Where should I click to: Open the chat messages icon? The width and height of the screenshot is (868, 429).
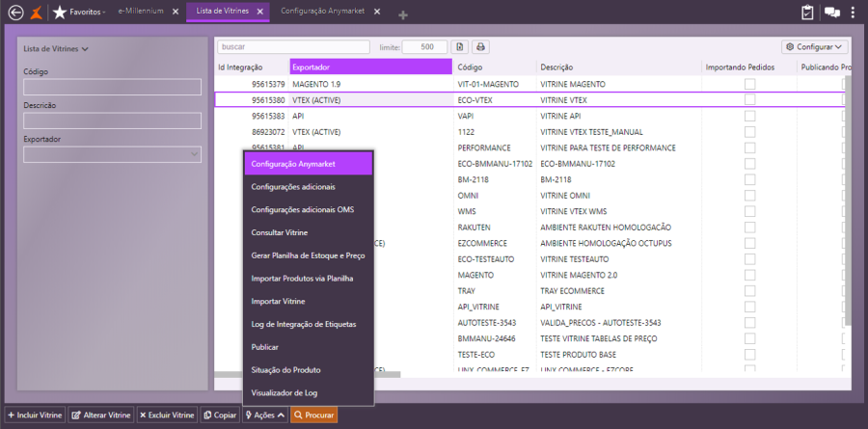[832, 13]
